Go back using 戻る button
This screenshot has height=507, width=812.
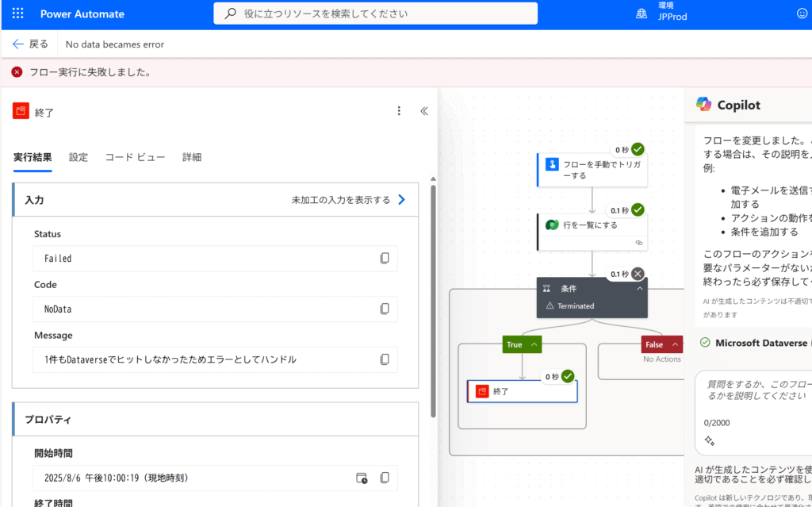[x=31, y=44]
